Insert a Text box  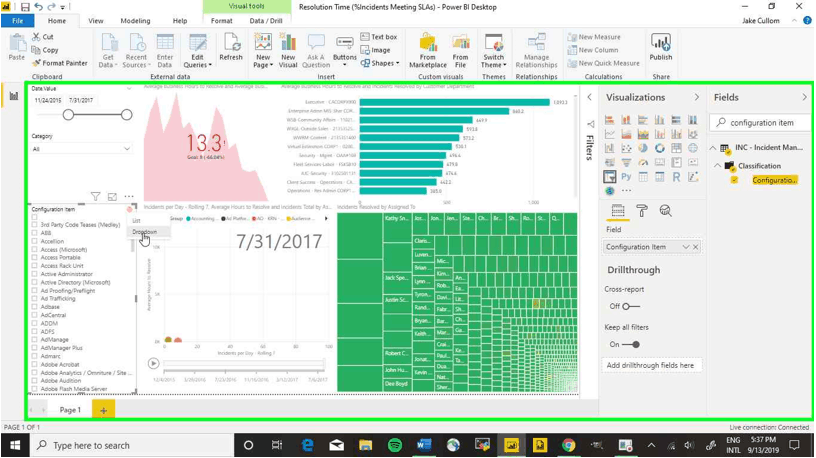point(379,37)
